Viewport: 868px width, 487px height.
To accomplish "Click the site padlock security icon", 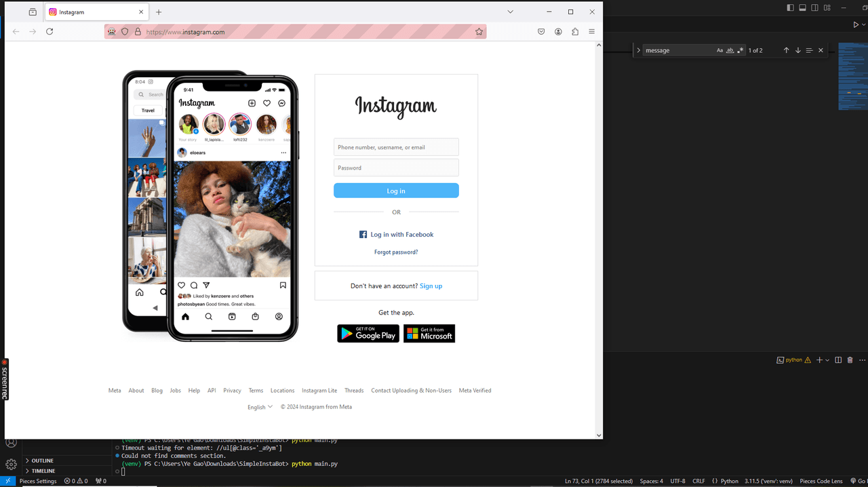I will 138,32.
